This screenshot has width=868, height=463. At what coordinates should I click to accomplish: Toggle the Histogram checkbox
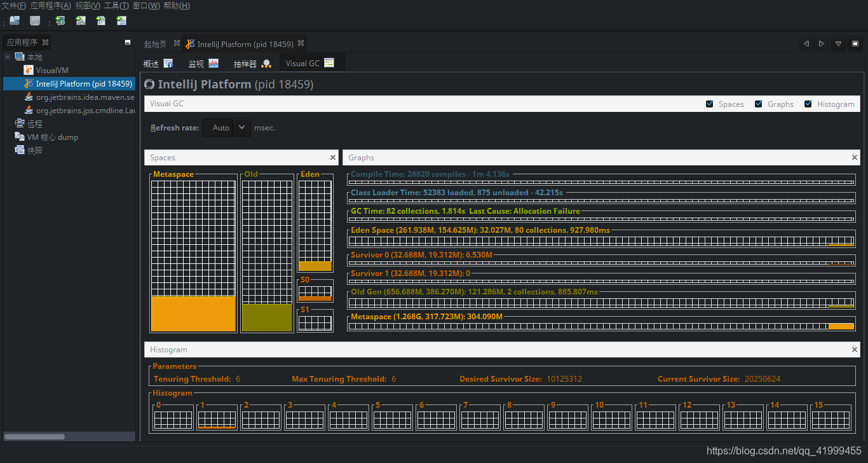pos(808,104)
